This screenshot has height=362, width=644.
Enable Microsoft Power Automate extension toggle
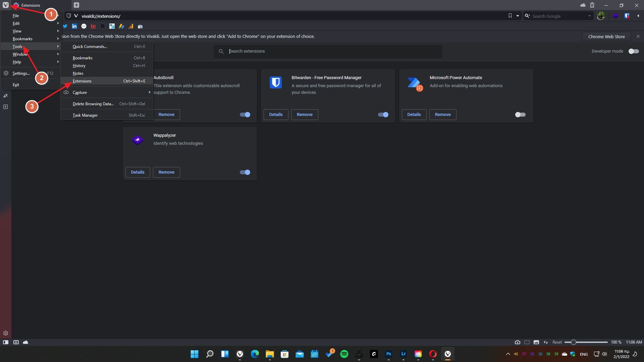point(520,115)
